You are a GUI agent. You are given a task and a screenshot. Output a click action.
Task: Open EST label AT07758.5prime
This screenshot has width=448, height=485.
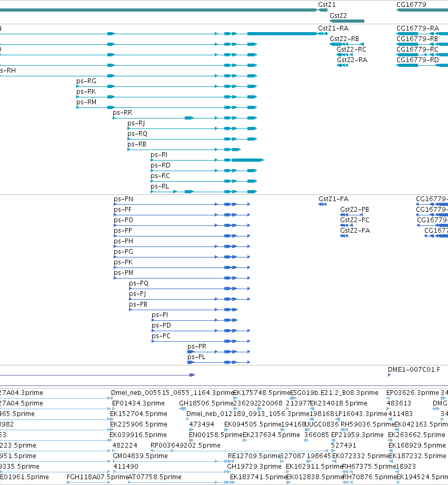pos(155,477)
